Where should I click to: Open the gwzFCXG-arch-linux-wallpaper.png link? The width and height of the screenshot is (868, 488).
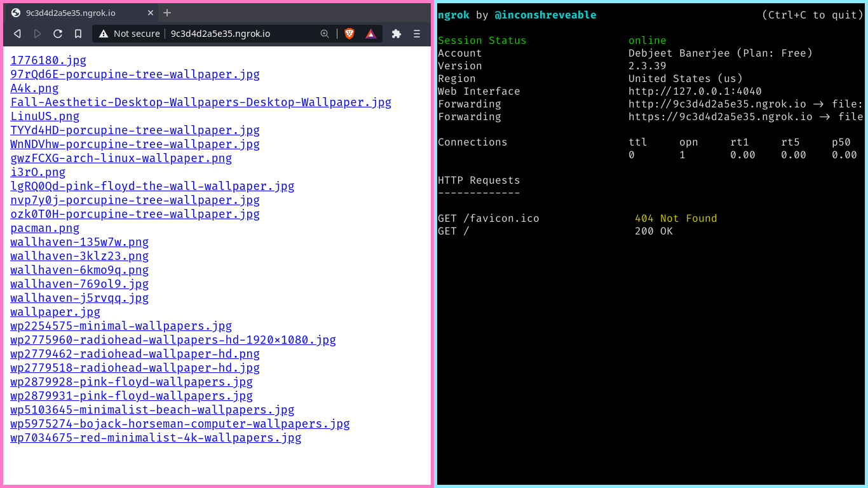click(121, 158)
